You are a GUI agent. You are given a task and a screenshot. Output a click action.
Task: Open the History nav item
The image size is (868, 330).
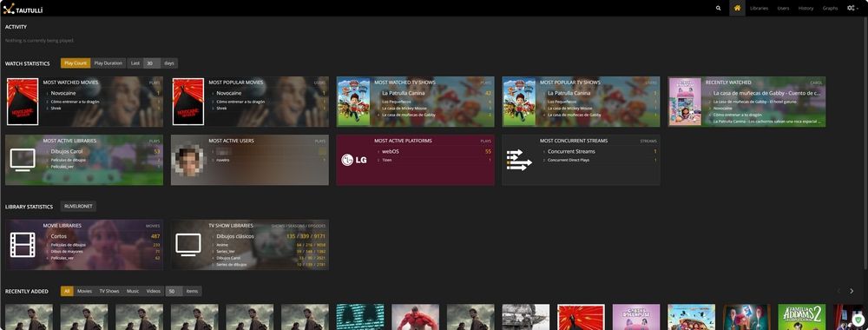point(806,9)
